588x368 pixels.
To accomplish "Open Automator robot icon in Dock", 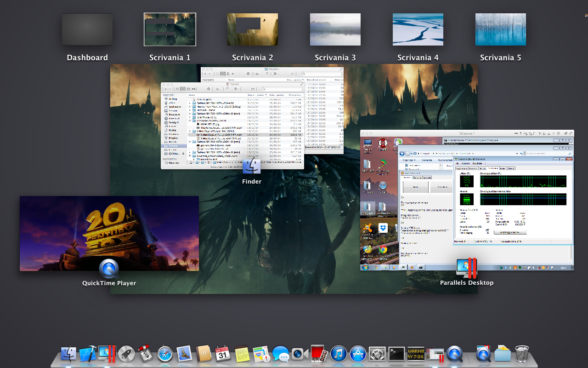I will (x=145, y=353).
